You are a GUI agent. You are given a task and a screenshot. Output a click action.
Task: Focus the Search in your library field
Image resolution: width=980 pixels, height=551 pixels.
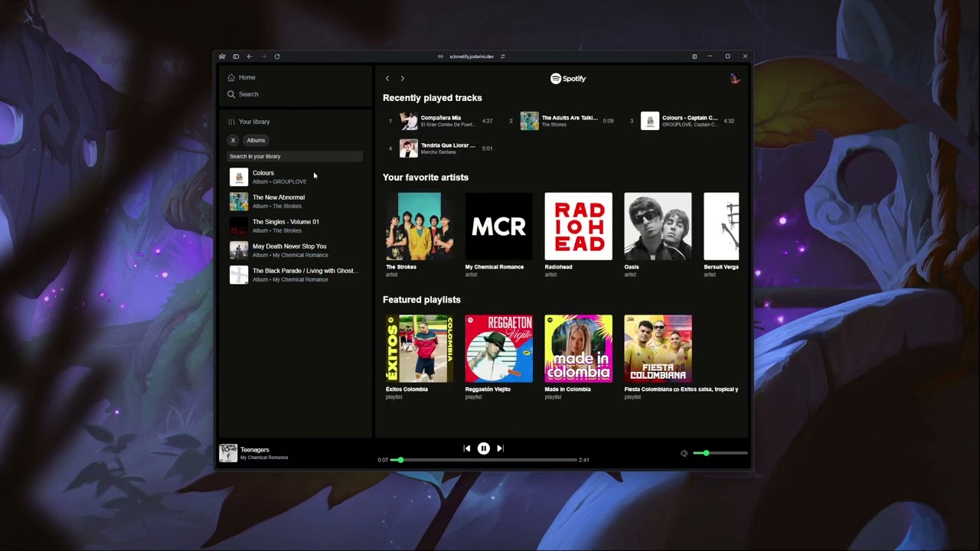click(295, 156)
